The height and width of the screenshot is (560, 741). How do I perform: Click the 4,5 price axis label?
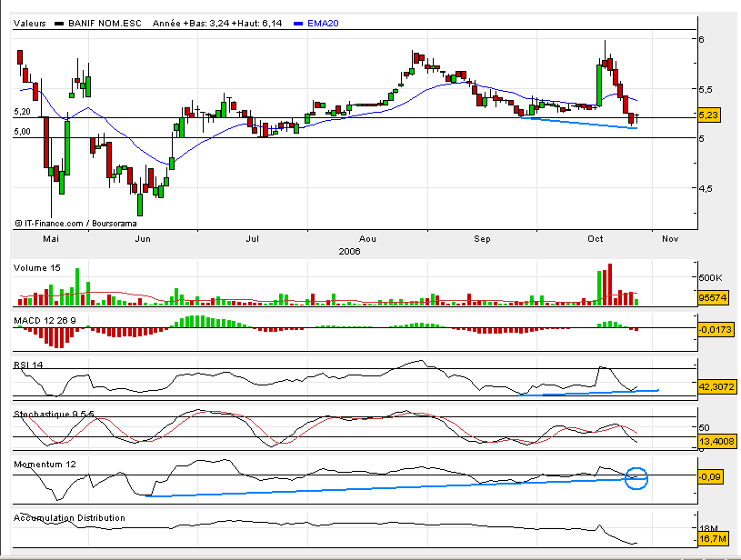coord(705,188)
